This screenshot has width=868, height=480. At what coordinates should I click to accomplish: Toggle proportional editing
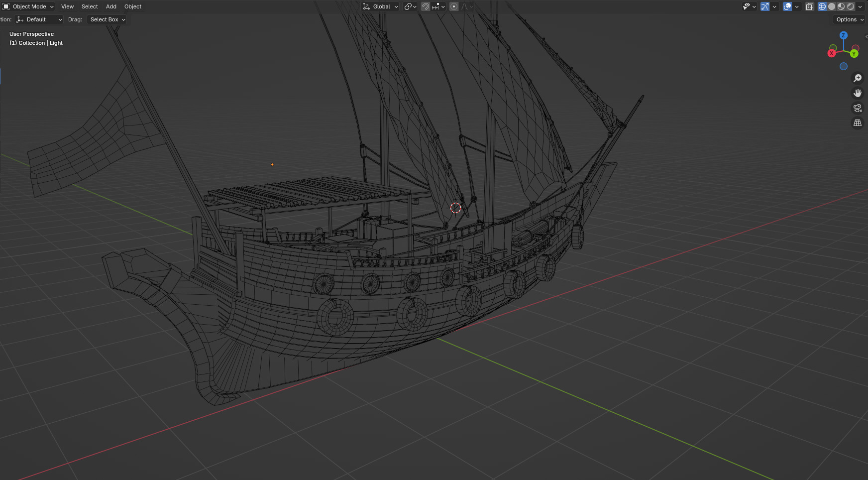454,6
